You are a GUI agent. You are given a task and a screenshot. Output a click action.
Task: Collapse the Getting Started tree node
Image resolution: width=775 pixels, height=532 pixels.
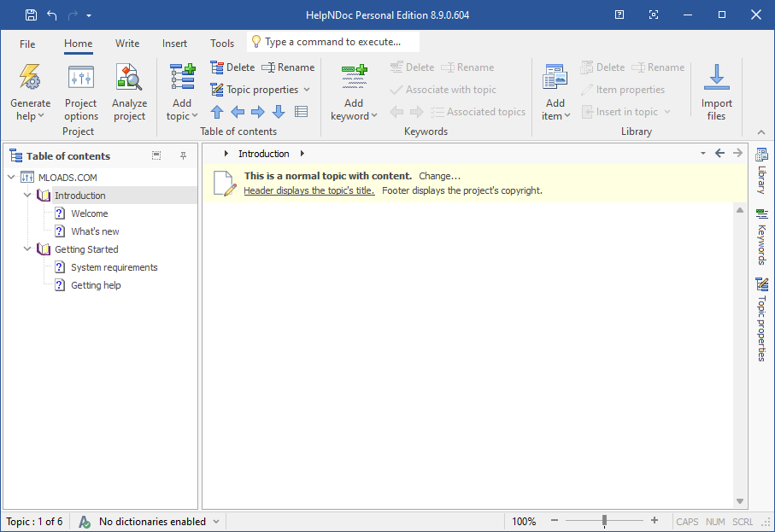[x=27, y=249]
